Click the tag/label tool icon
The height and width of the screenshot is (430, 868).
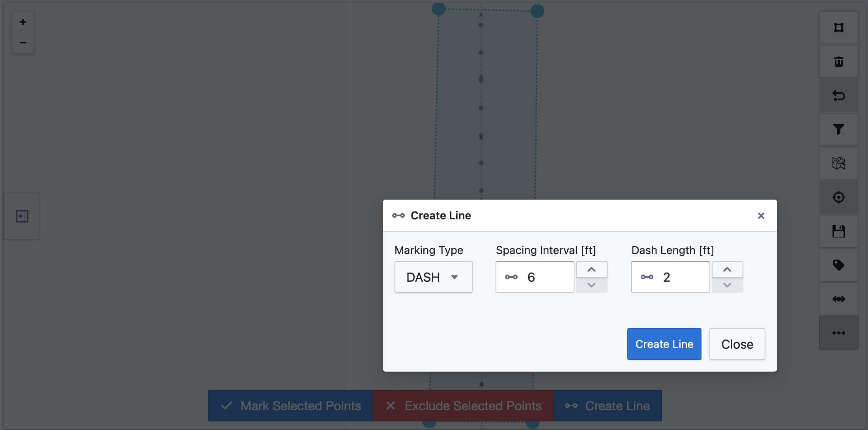[839, 265]
